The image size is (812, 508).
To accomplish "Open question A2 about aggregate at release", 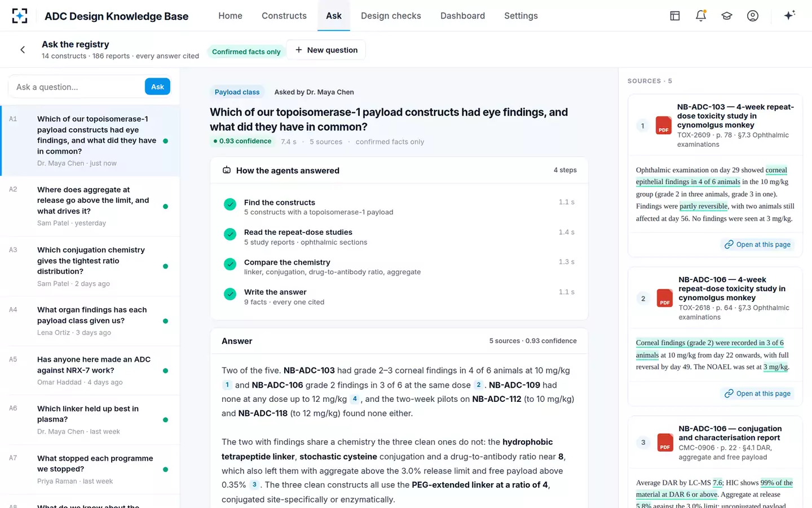I will coord(90,206).
